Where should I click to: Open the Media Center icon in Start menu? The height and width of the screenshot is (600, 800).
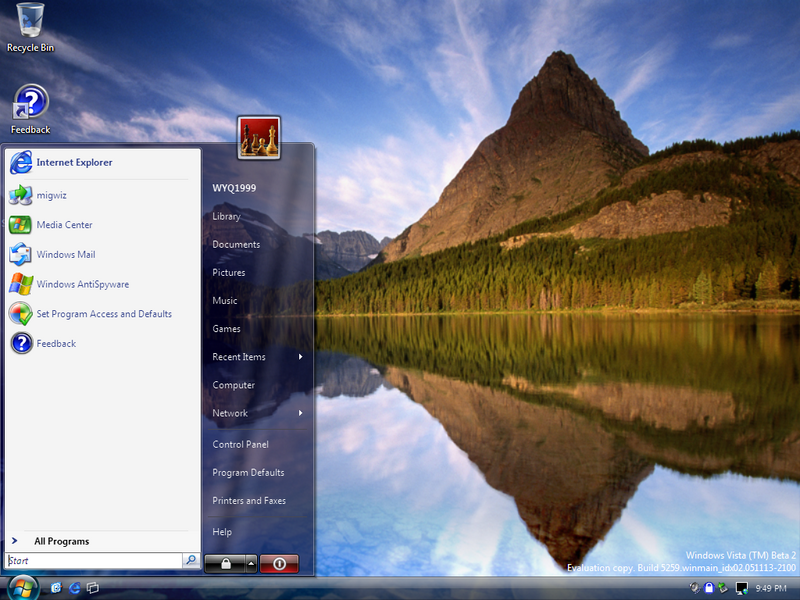click(x=21, y=224)
